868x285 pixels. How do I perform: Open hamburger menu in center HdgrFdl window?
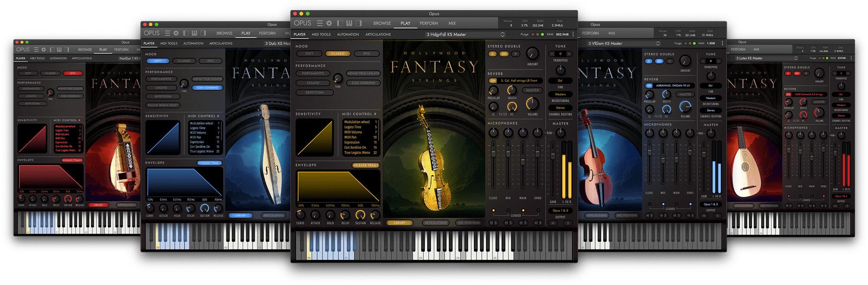319,23
